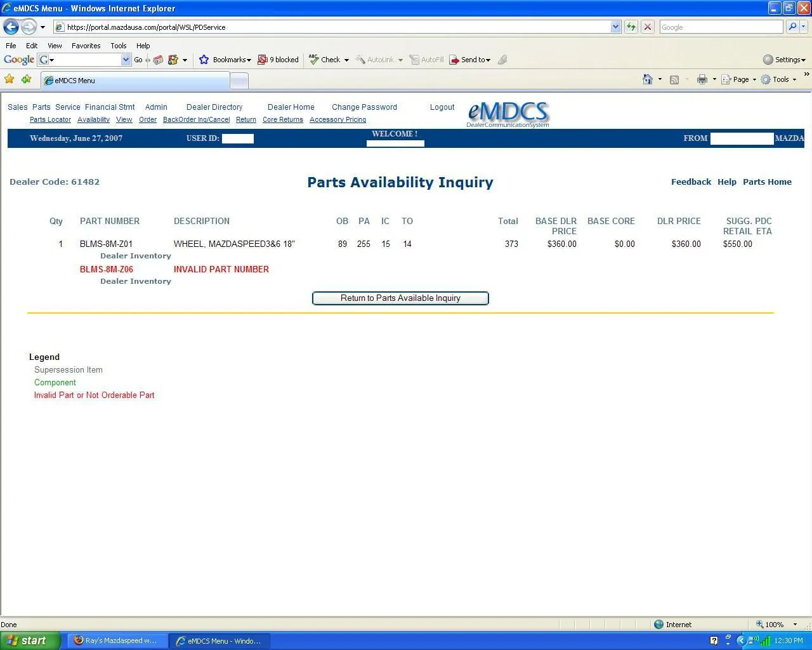This screenshot has width=812, height=650.
Task: Expand the printer options dropdown arrow
Action: coord(714,79)
